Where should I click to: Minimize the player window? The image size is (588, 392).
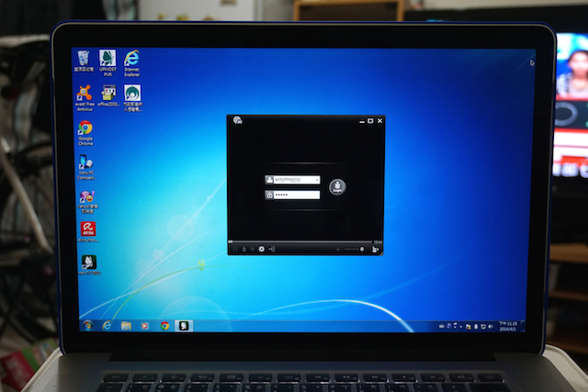click(362, 121)
